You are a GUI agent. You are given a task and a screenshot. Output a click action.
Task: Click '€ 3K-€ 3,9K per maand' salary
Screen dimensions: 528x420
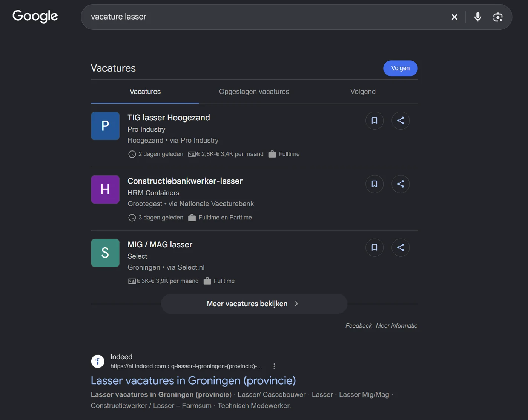(167, 281)
